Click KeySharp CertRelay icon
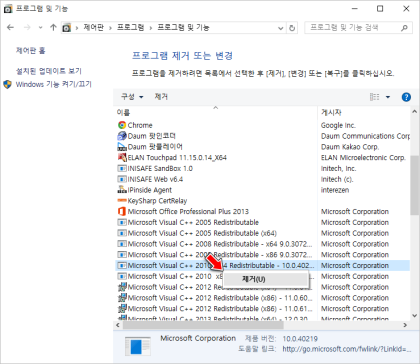 click(122, 200)
